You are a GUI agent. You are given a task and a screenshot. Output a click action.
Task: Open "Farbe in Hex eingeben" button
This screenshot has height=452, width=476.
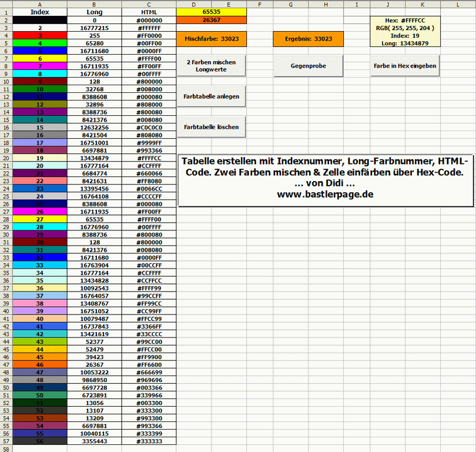(x=405, y=66)
